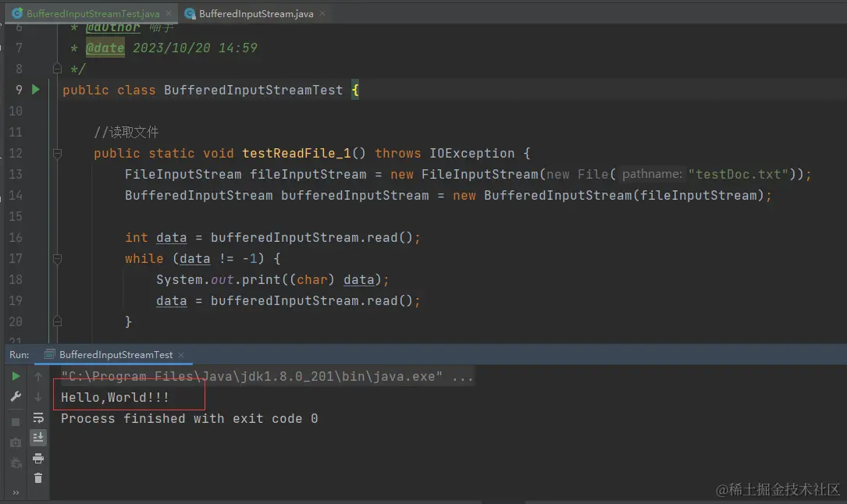Click 'int data' declaration on line 16
Screen dimensions: 847x504
pyautogui.click(x=156, y=237)
